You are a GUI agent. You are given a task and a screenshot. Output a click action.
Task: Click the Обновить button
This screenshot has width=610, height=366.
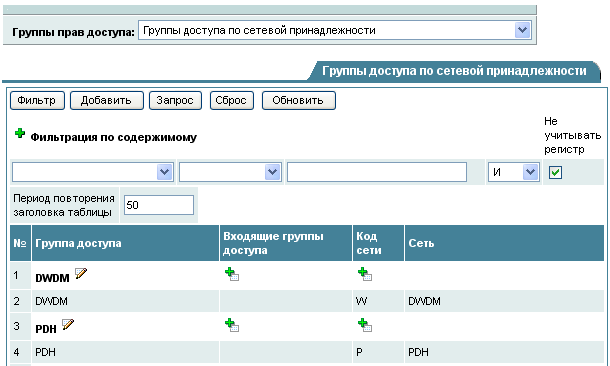(298, 100)
